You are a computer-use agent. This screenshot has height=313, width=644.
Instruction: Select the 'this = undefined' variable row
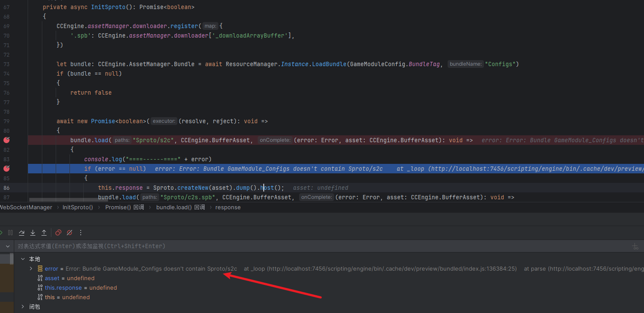tap(329, 297)
